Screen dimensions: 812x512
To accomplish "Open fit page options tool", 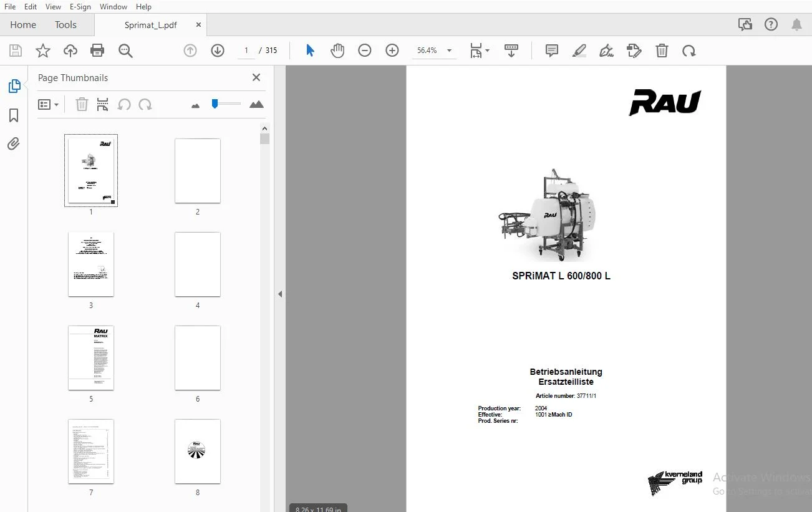I will pyautogui.click(x=480, y=51).
